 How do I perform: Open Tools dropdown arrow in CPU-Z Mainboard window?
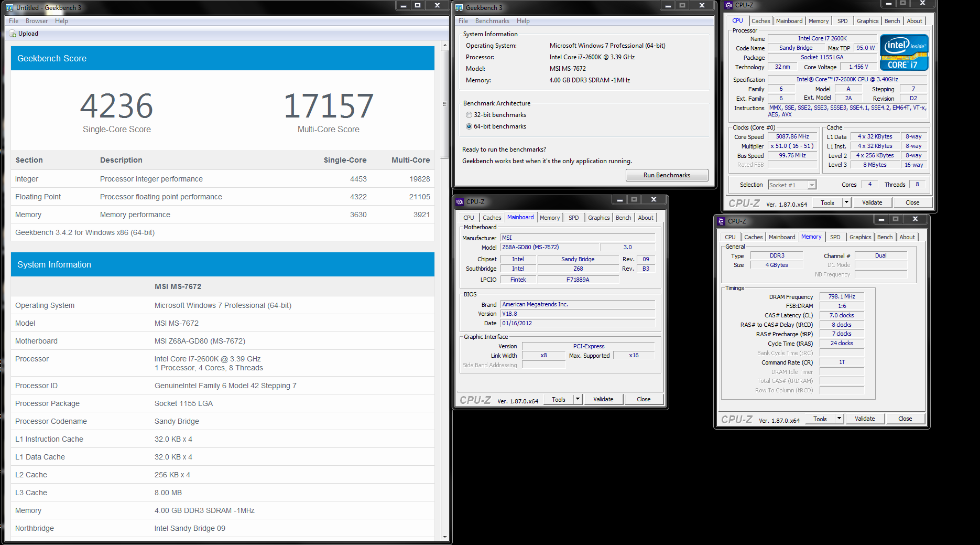click(x=578, y=399)
